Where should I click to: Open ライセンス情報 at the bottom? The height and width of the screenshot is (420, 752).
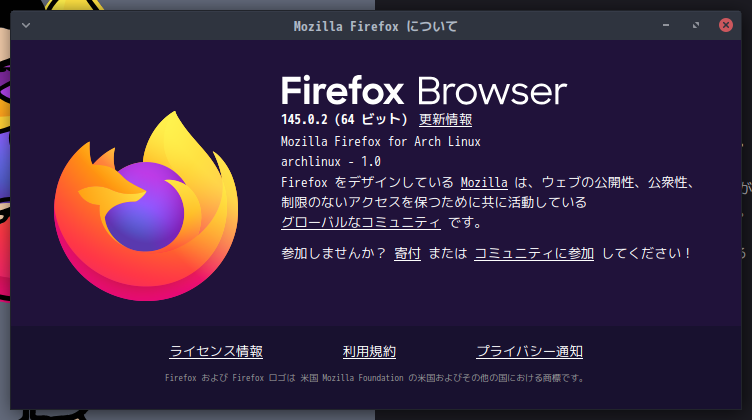[216, 351]
